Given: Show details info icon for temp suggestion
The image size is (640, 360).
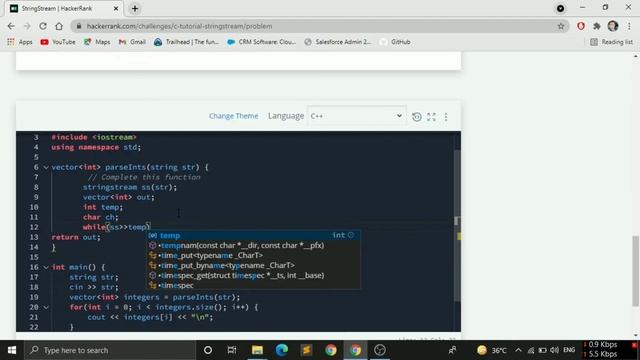Looking at the screenshot, I should click(x=351, y=235).
